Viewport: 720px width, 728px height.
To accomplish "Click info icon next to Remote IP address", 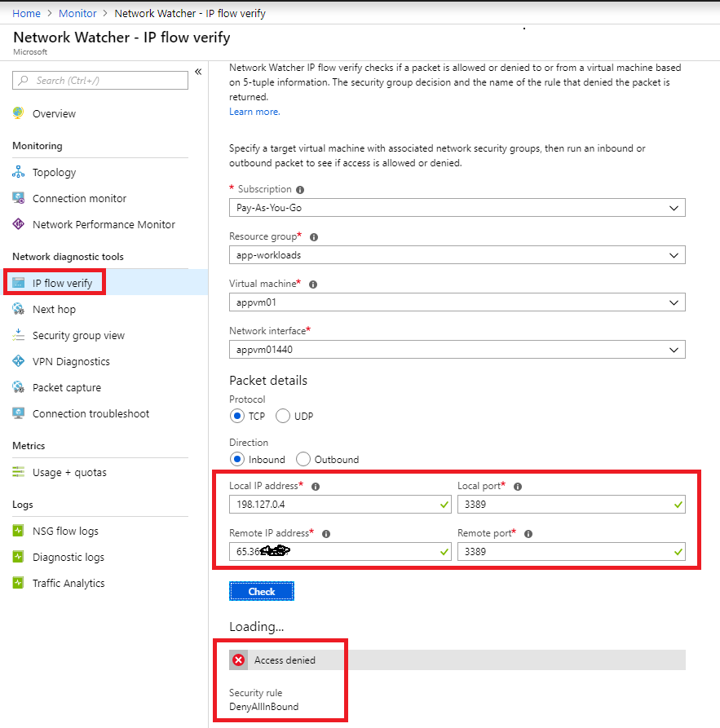I will click(x=326, y=534).
